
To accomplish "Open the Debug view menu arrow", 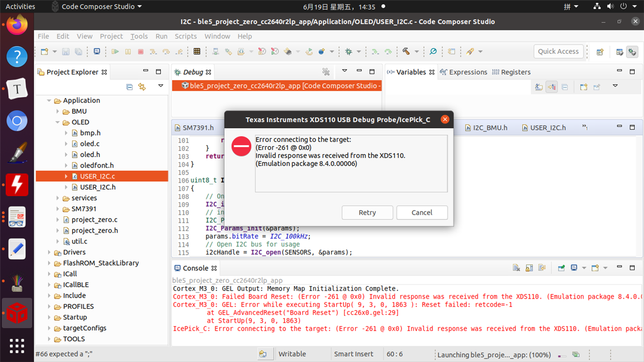I will [345, 71].
